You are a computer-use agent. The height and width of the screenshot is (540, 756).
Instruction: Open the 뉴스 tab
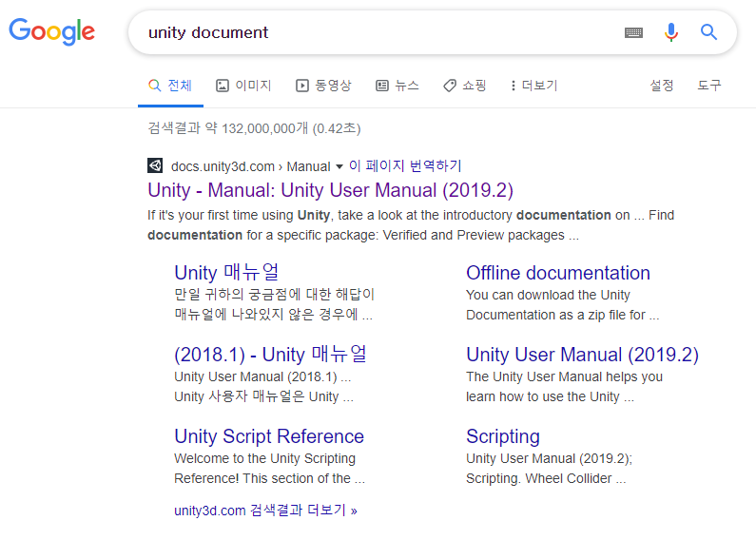[x=397, y=86]
